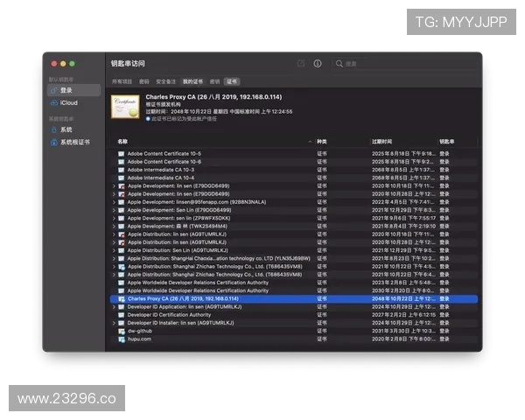
Task: Sort by the 名称 column header
Action: point(122,141)
